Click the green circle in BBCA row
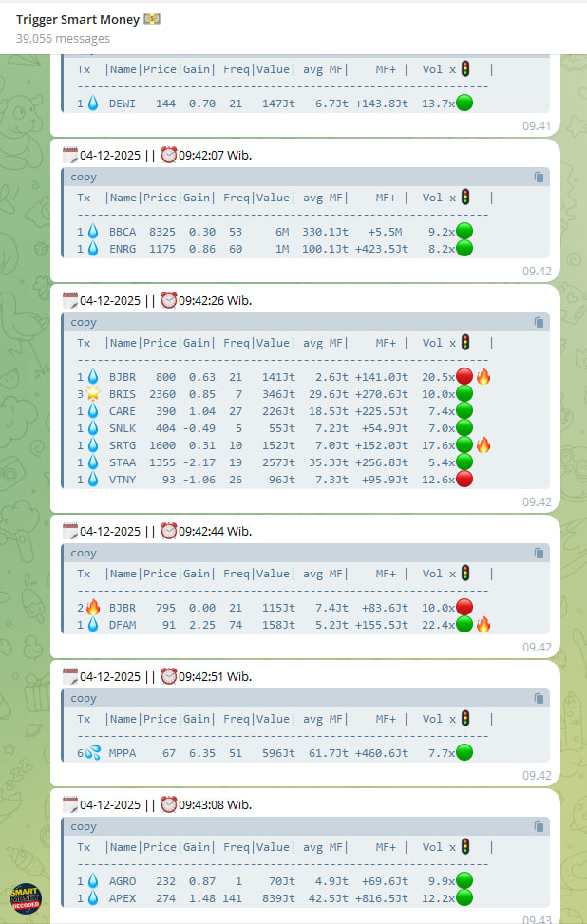This screenshot has height=924, width=587. click(x=464, y=232)
